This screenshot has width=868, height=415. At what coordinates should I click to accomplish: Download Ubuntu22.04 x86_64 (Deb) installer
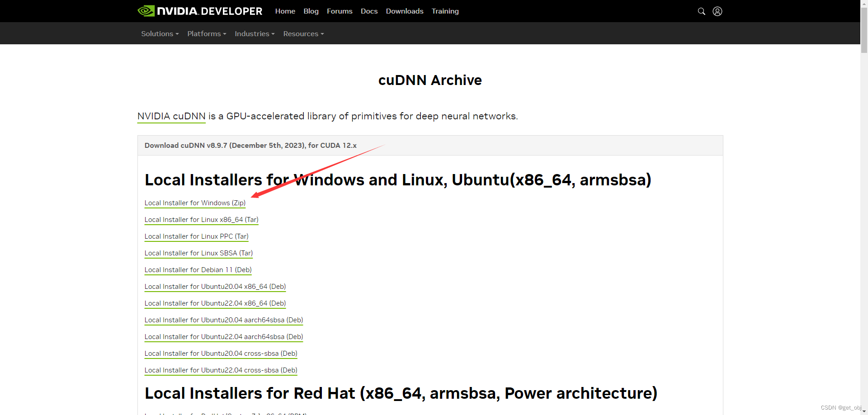click(x=215, y=303)
